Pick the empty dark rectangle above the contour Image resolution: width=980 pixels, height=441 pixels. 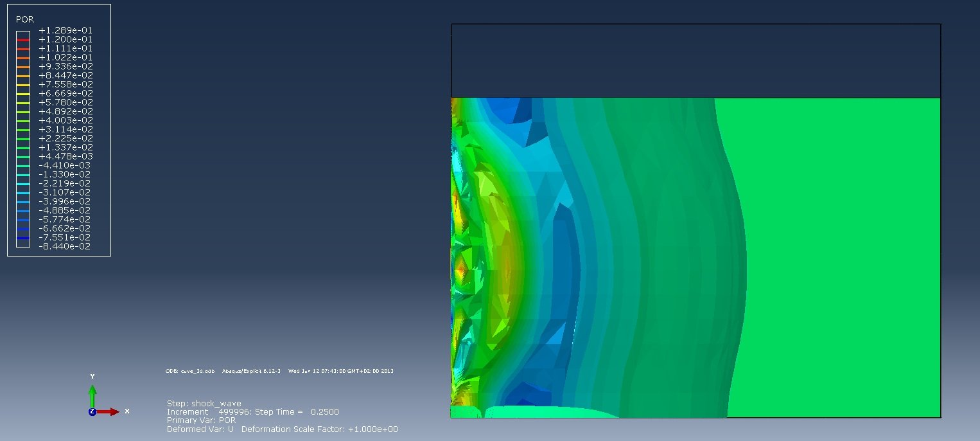(696, 61)
